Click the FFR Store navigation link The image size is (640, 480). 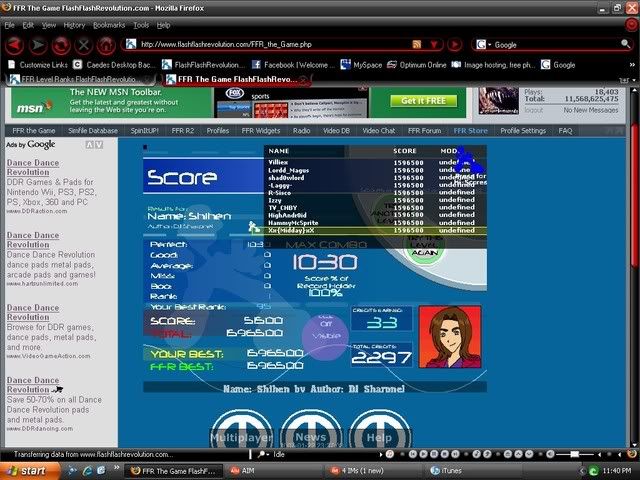[470, 130]
